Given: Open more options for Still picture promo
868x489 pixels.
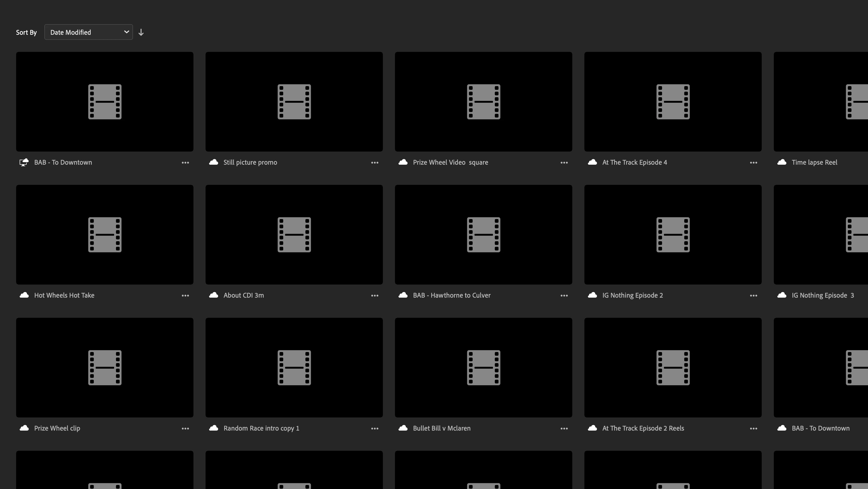Looking at the screenshot, I should (374, 163).
